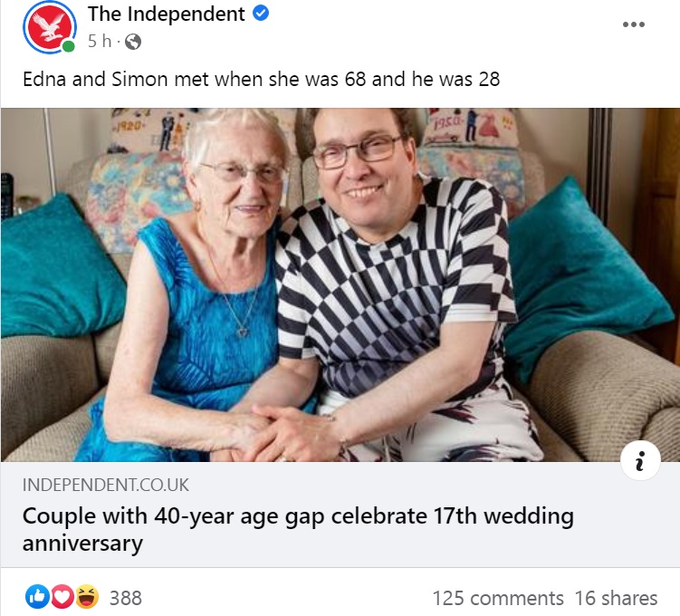Open the link info 'i' button
This screenshot has height=616, width=680.
tap(640, 460)
